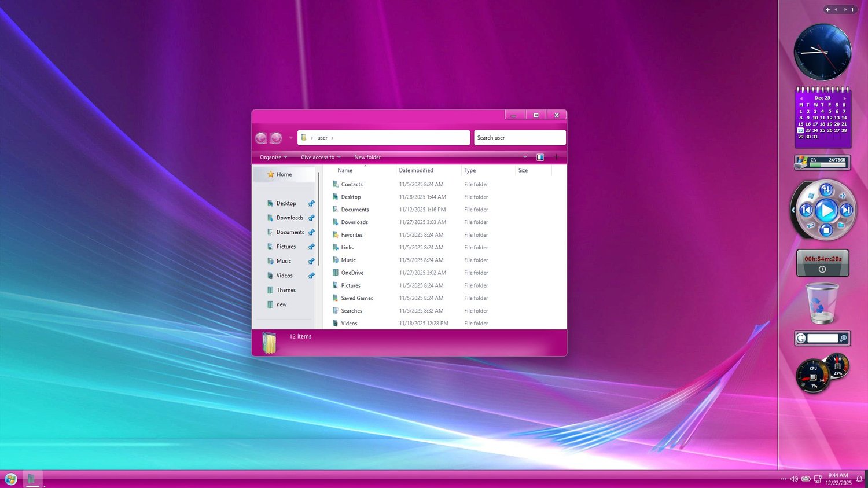
Task: Click the pin icon beside sidebar Desktop
Action: tap(311, 203)
